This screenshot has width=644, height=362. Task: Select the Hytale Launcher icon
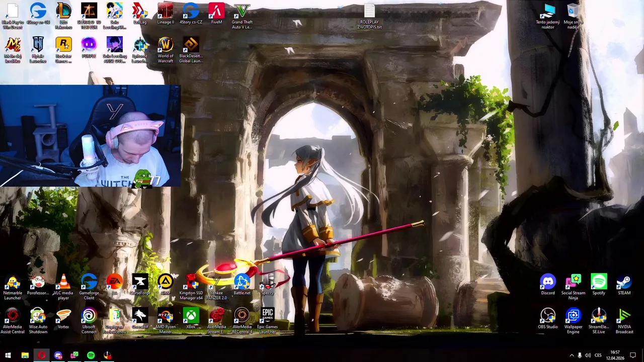pos(38,50)
